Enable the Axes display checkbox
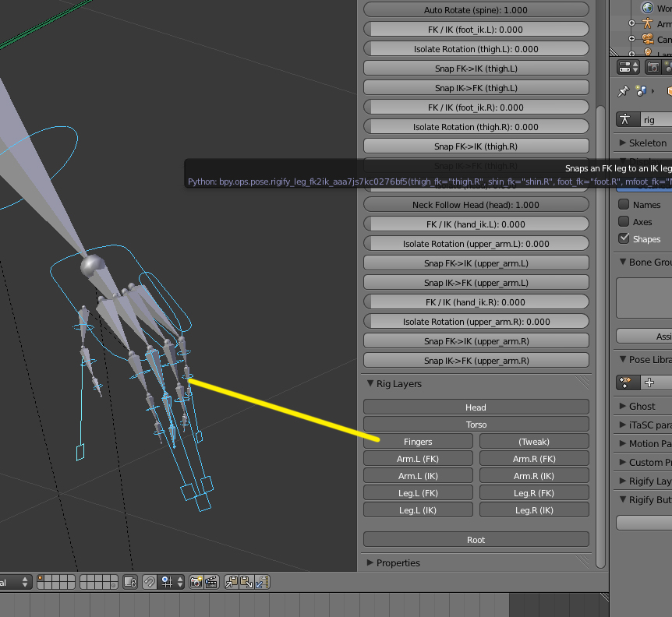The width and height of the screenshot is (672, 617). click(x=624, y=221)
